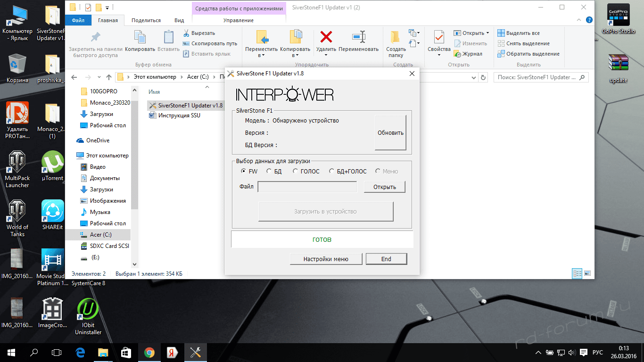
Task: Click the Переименовать icon
Action: tap(359, 37)
